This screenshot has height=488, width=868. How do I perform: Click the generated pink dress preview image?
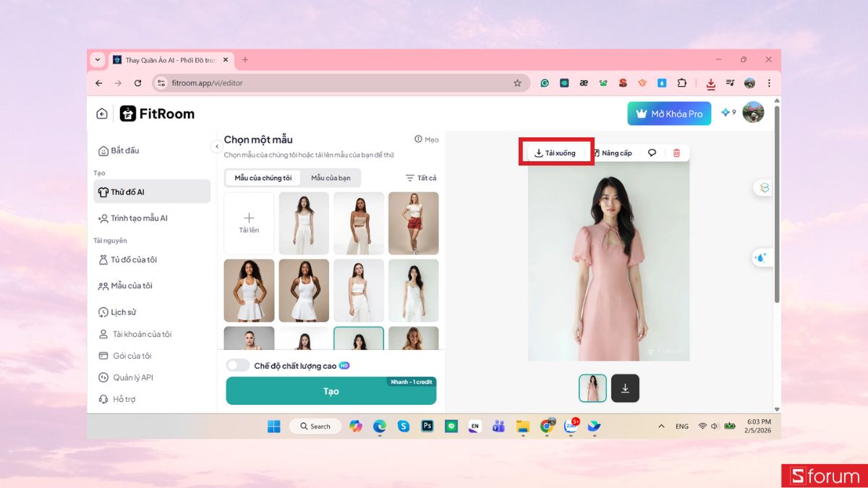point(608,262)
